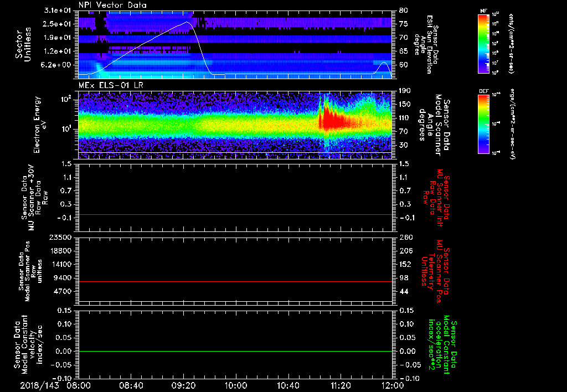Click the 75 degree elevation tick label

click(x=404, y=24)
